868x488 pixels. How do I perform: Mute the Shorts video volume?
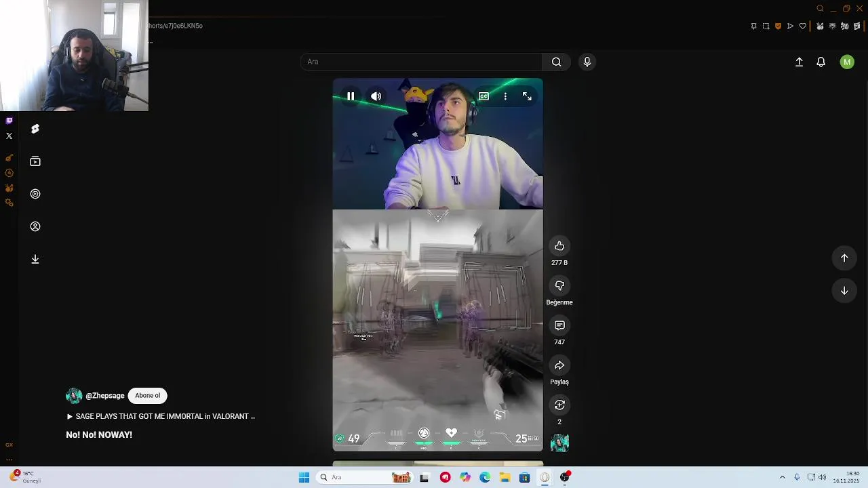[x=376, y=96]
